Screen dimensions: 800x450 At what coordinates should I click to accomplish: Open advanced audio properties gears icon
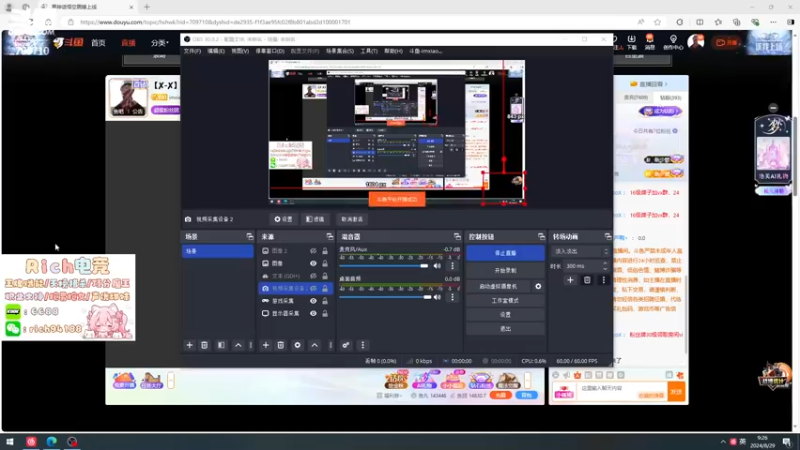tap(345, 345)
